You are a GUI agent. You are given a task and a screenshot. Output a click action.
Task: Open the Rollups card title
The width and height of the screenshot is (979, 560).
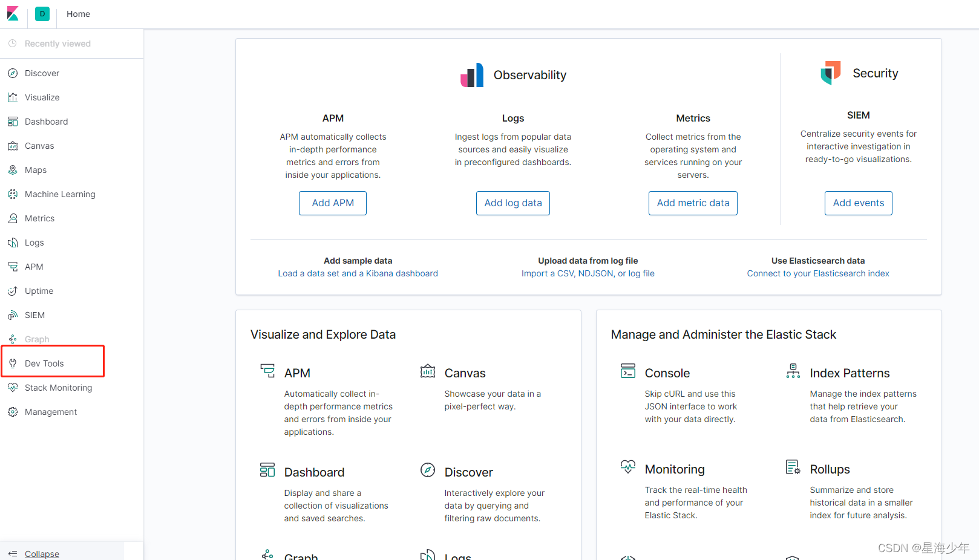click(830, 469)
